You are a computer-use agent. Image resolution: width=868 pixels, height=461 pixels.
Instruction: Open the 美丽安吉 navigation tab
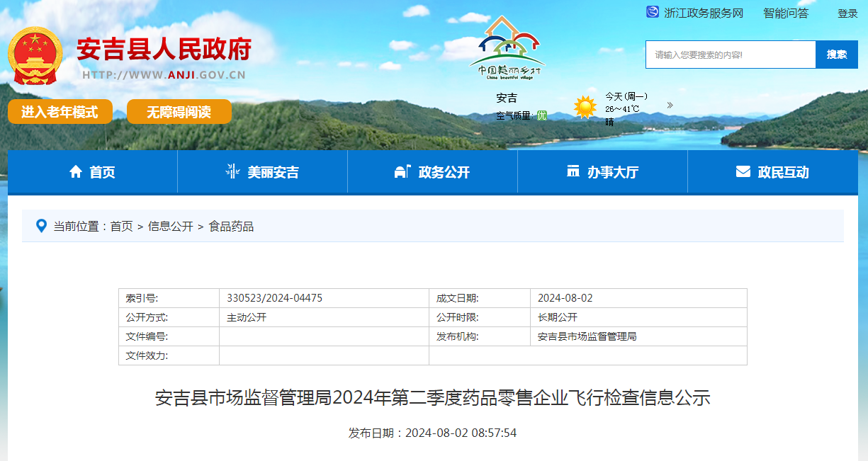tap(263, 171)
